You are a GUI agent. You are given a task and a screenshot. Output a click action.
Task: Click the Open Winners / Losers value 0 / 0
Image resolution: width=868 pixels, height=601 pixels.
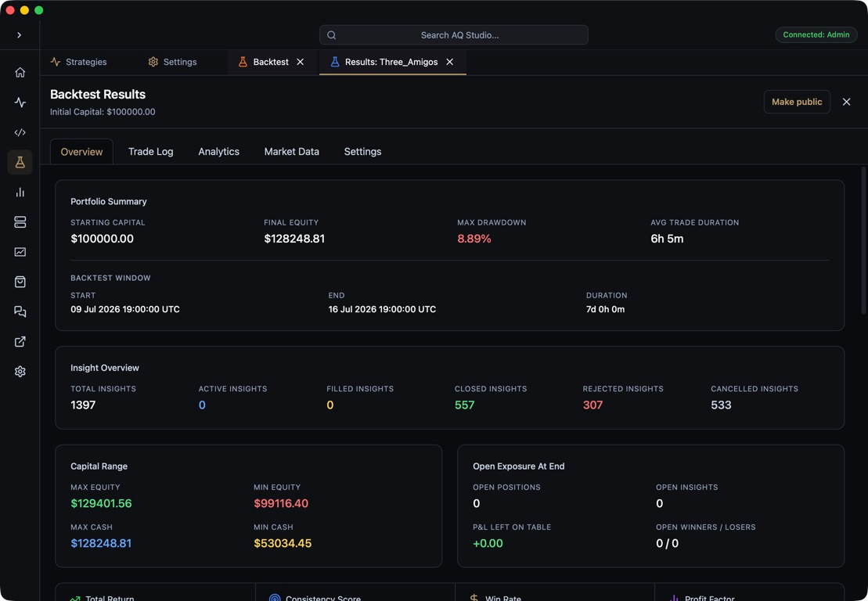click(667, 543)
